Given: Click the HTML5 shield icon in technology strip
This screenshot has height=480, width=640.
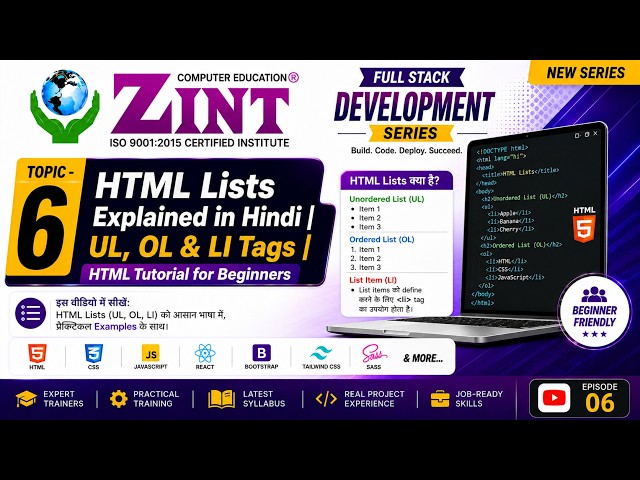Looking at the screenshot, I should pyautogui.click(x=37, y=353).
